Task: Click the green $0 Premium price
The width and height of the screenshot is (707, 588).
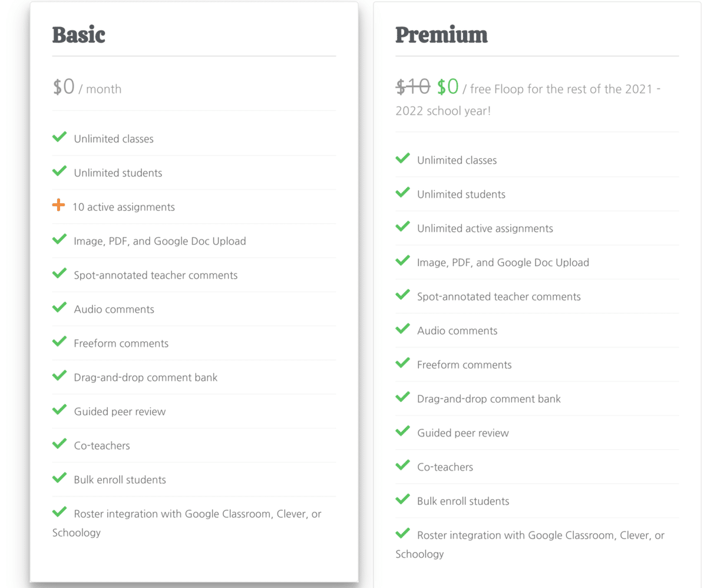Action: pyautogui.click(x=448, y=87)
